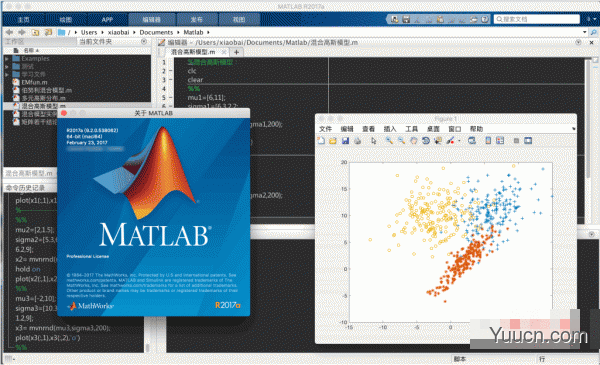Viewport: 600px width, 365px height.
Task: Open the 编辑 menu in Figure 1
Action: point(347,129)
